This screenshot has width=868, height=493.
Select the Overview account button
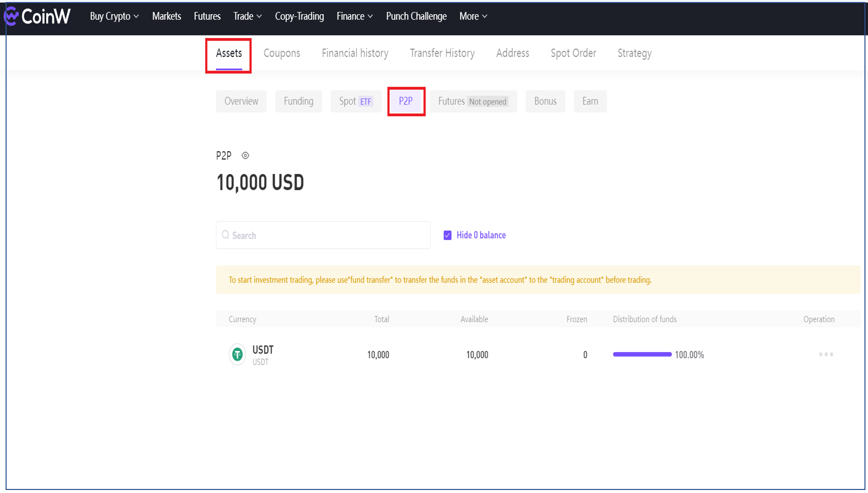[x=241, y=101]
